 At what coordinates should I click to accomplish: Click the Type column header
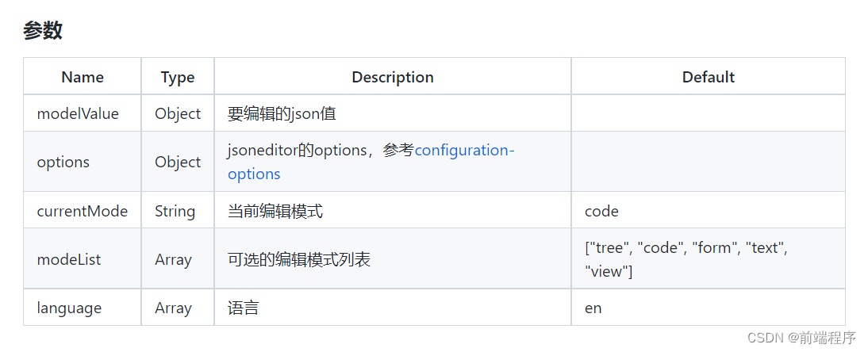(x=178, y=77)
